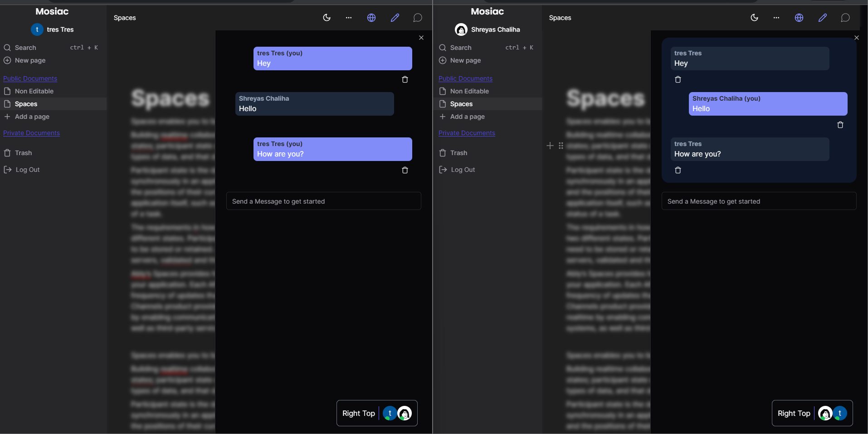Delete the "Hello" message in right chat
The image size is (868, 434).
click(x=840, y=125)
